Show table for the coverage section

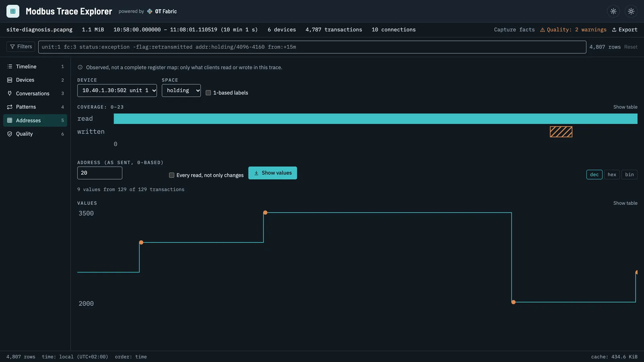(625, 107)
